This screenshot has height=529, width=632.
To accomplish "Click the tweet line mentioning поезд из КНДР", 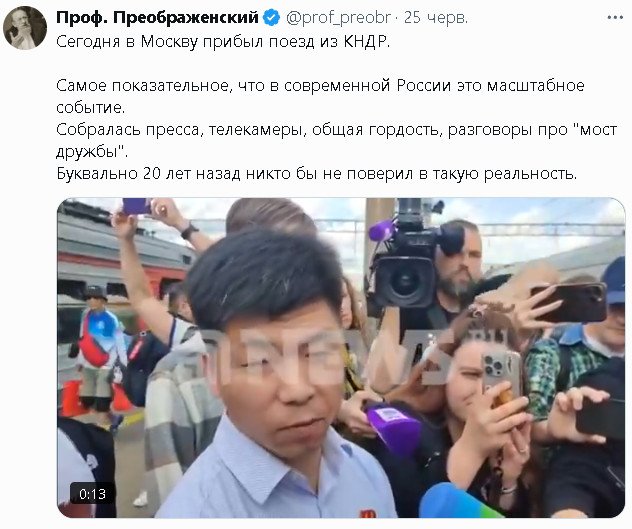I will pos(223,42).
